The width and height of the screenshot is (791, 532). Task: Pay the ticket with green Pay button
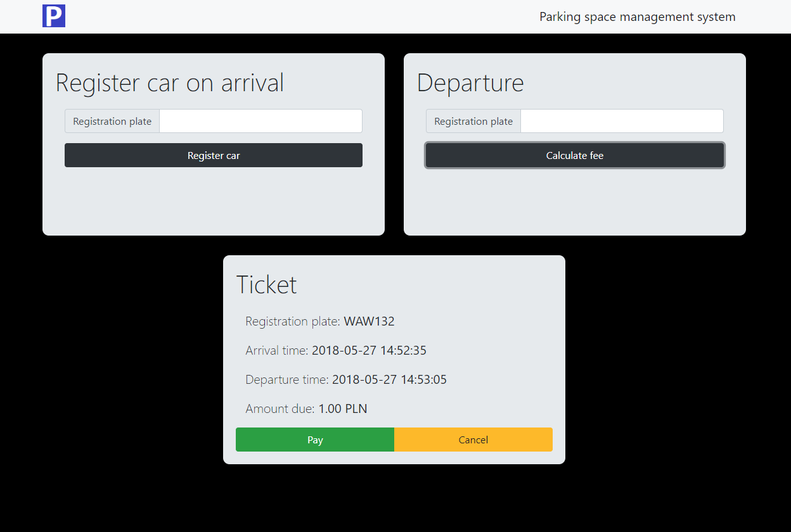(315, 440)
